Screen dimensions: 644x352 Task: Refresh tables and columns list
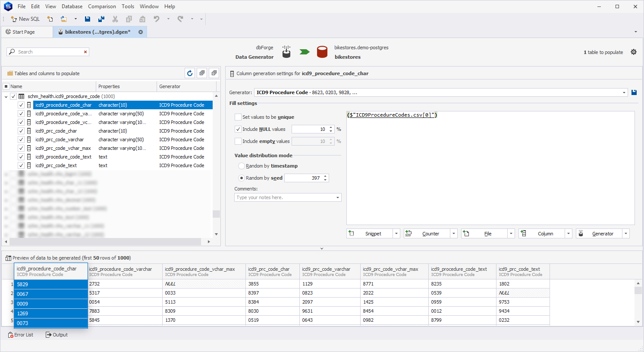190,73
